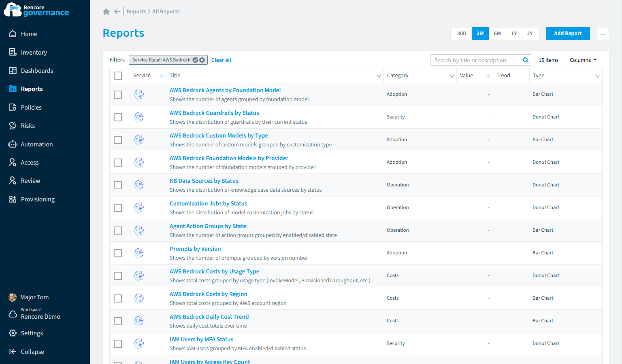The image size is (622, 364).
Task: Check the Agent Action Groups by State row
Action: coord(118,231)
